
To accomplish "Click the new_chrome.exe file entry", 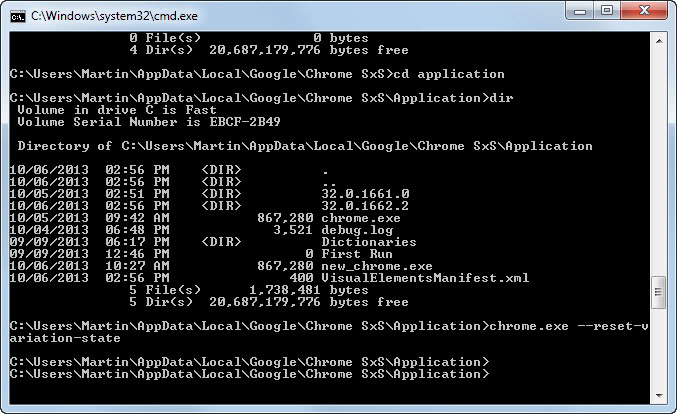I will click(x=377, y=266).
